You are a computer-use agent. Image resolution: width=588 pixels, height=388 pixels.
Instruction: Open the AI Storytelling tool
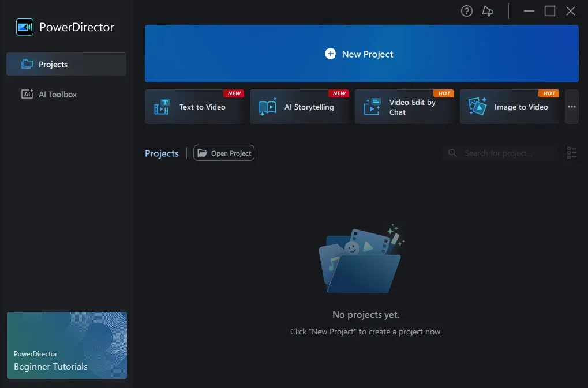point(299,107)
